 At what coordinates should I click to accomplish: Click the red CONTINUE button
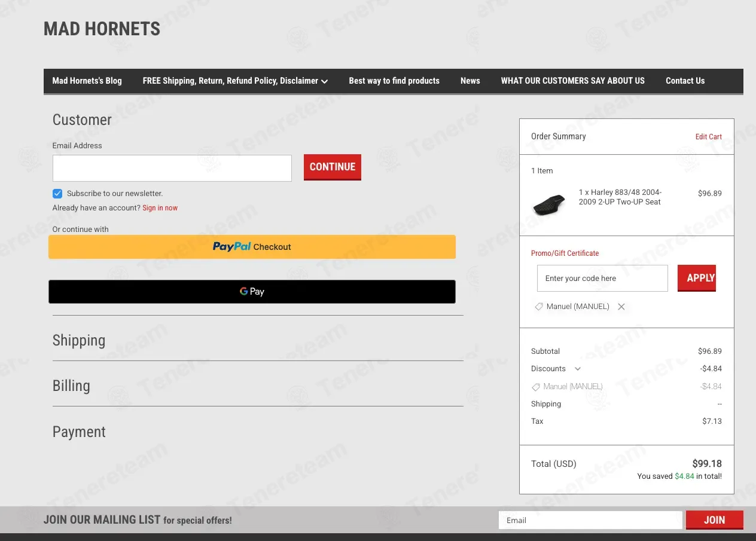(x=333, y=167)
